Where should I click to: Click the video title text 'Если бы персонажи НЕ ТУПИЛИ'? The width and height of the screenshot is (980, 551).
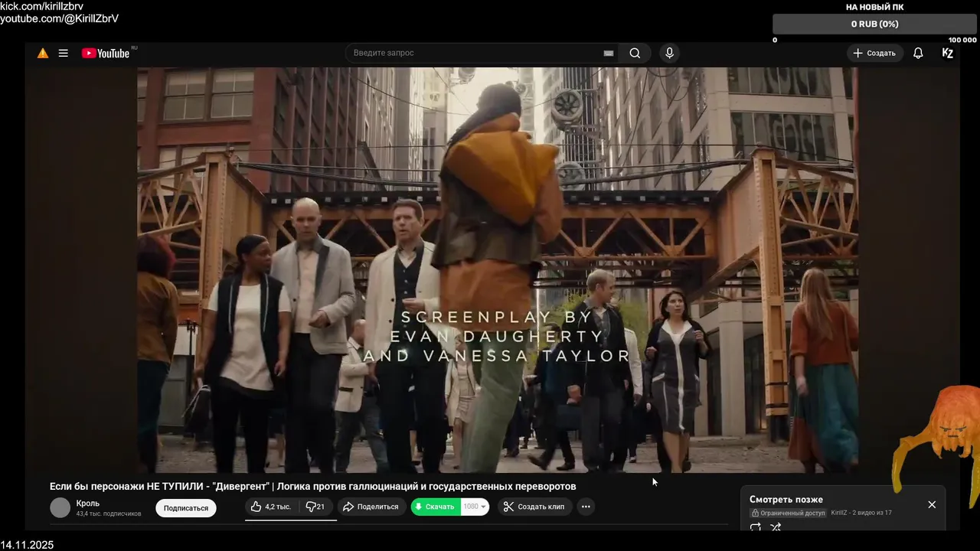pyautogui.click(x=128, y=487)
